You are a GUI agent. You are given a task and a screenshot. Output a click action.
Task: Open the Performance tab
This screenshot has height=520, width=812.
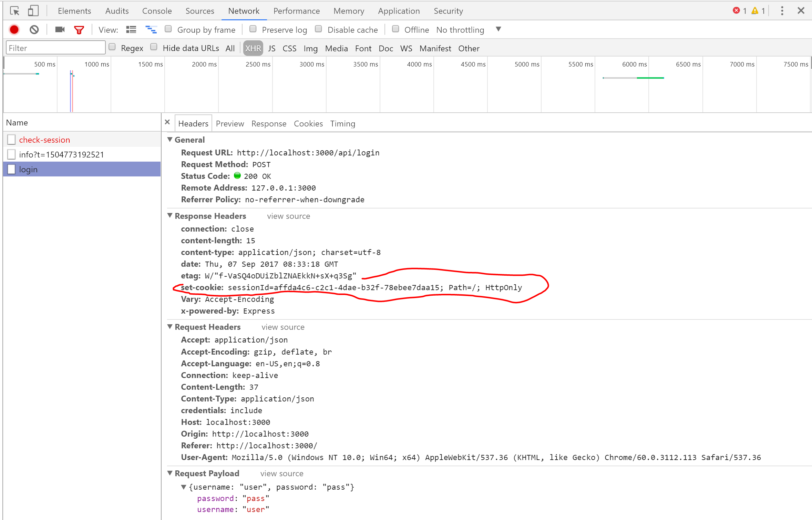tap(297, 11)
